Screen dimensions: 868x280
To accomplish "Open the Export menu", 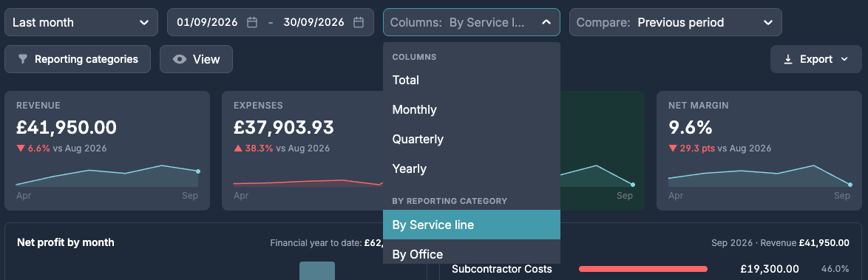I will pyautogui.click(x=816, y=59).
